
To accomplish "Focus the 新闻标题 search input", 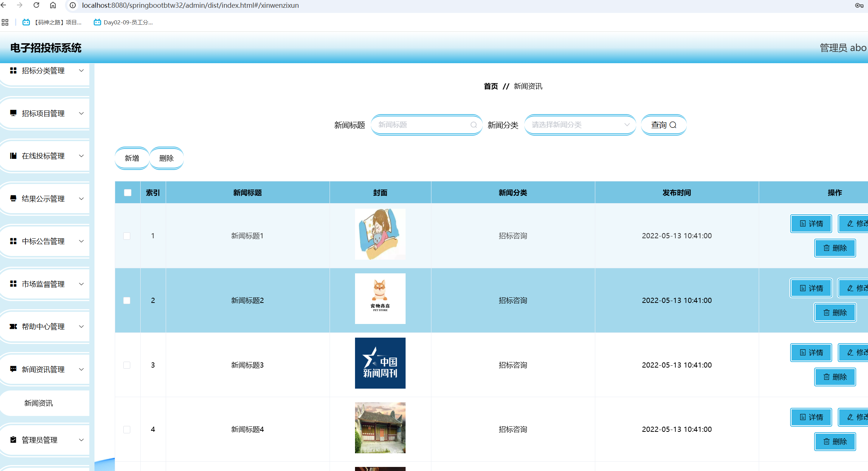I will pyautogui.click(x=427, y=125).
